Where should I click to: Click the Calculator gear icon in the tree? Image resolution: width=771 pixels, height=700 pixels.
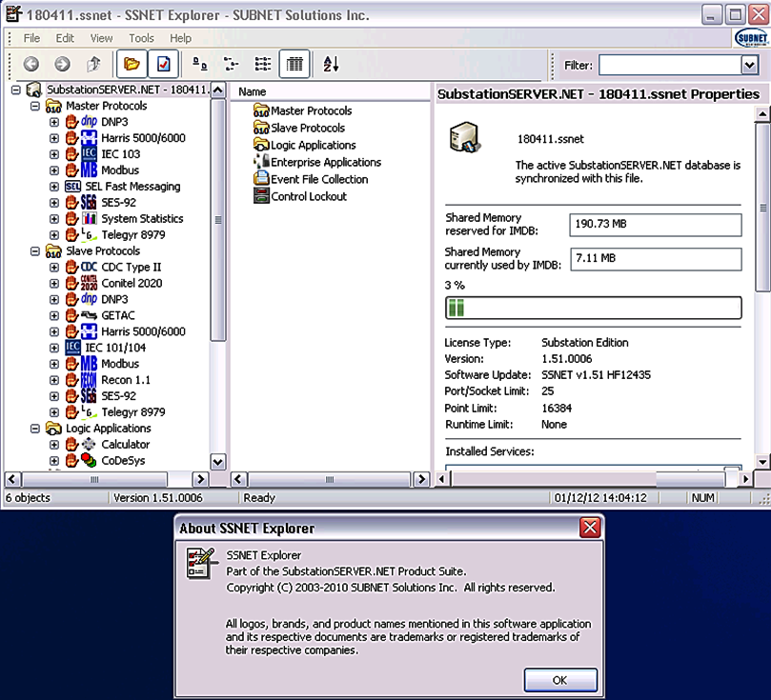89,445
